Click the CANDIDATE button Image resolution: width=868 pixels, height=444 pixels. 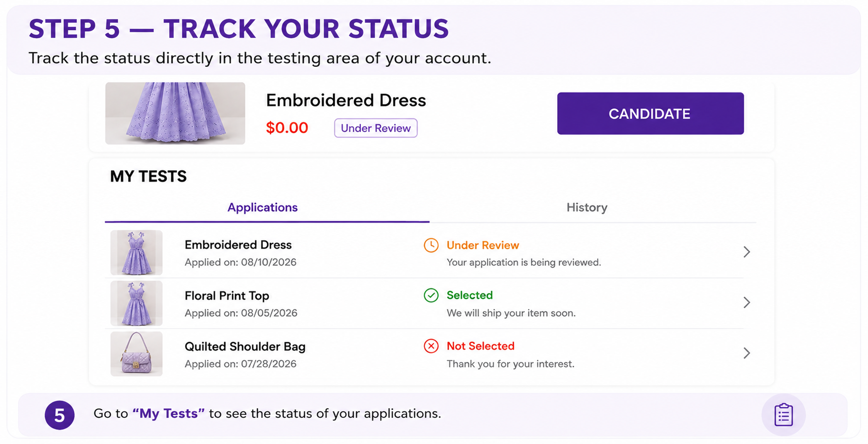pos(650,113)
